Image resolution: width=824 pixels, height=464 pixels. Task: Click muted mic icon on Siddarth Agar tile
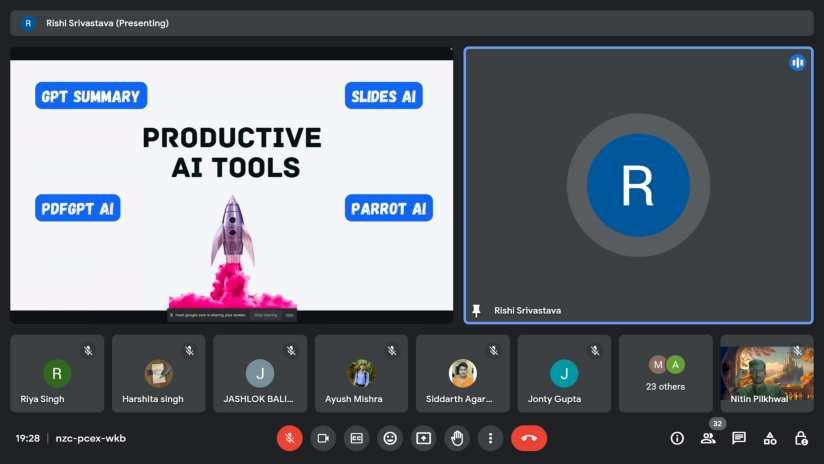pyautogui.click(x=493, y=350)
